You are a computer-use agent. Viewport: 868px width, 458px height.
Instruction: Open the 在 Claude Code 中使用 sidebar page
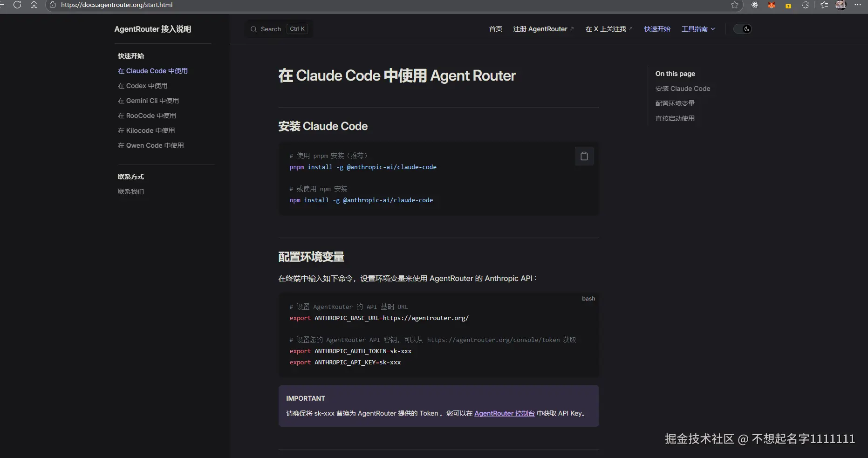[153, 71]
